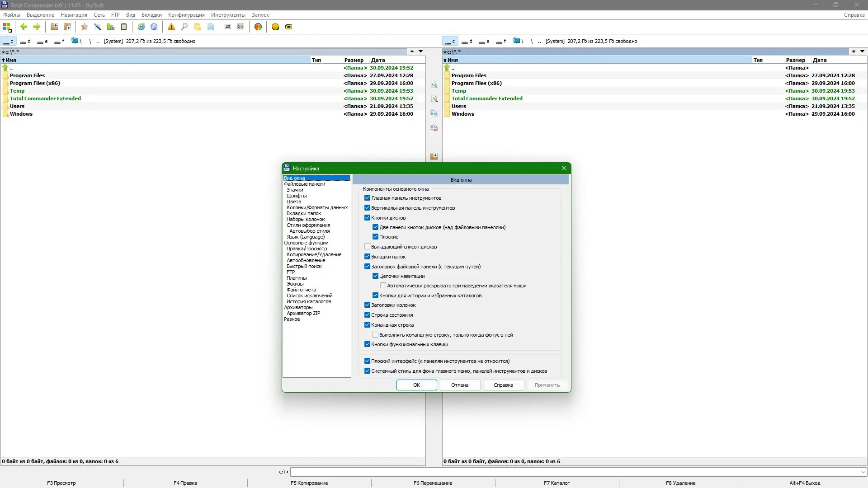Click the PDF icon in toolbar
The height and width of the screenshot is (488, 868).
288,27
